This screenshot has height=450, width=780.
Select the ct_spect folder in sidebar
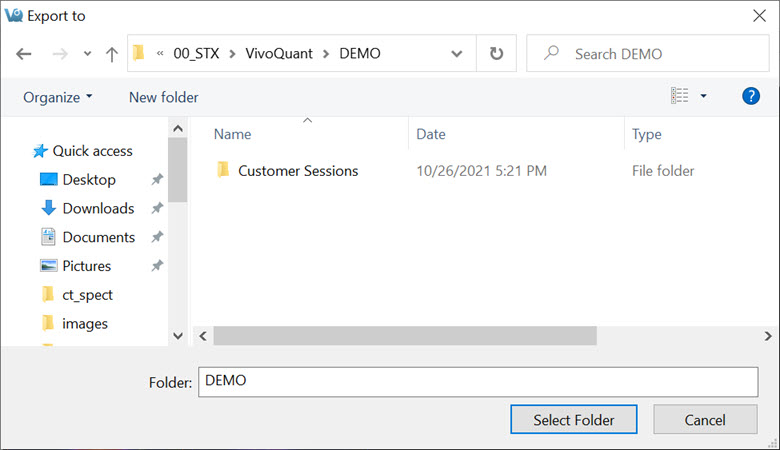tap(88, 295)
